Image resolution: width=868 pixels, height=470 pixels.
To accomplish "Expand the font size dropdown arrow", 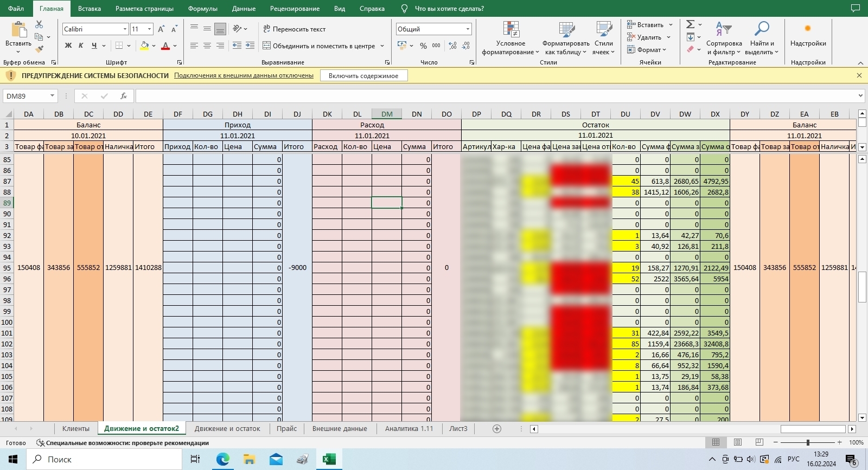I will click(x=149, y=29).
